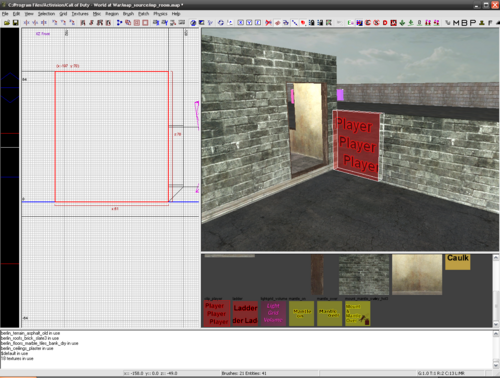Pick the grey brick wall texture thumbnail
Viewport: 500px width, 378px height.
click(364, 275)
